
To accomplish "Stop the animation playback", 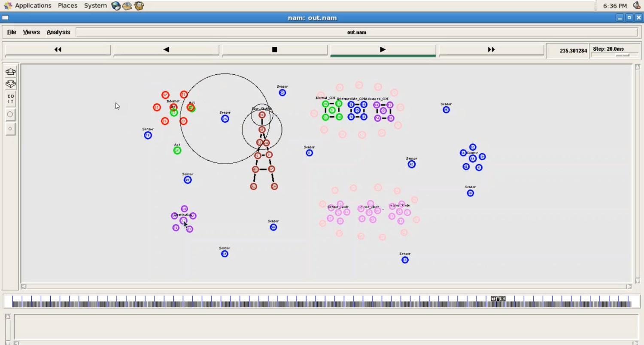I will (x=275, y=50).
